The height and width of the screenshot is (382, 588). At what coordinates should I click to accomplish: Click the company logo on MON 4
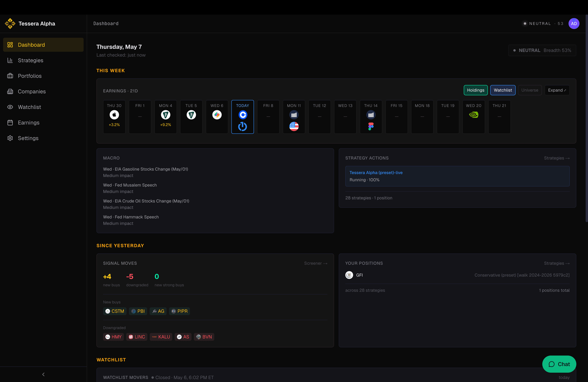(x=165, y=115)
